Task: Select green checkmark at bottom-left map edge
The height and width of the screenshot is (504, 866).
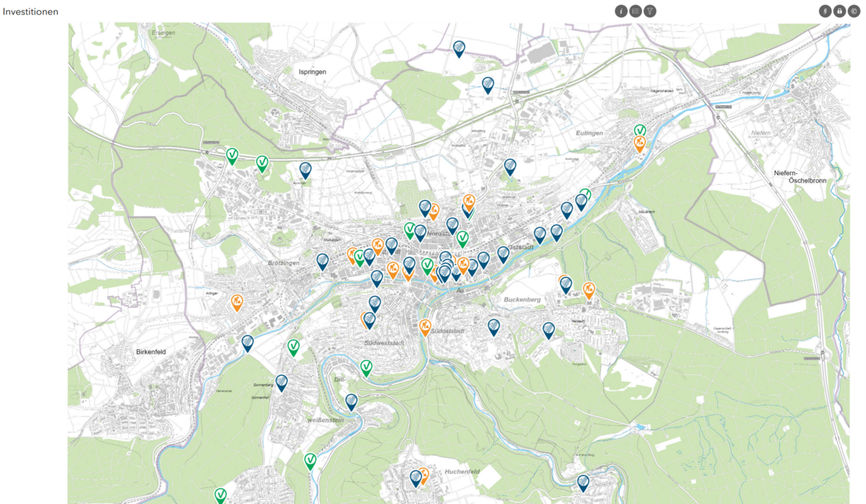Action: click(221, 495)
